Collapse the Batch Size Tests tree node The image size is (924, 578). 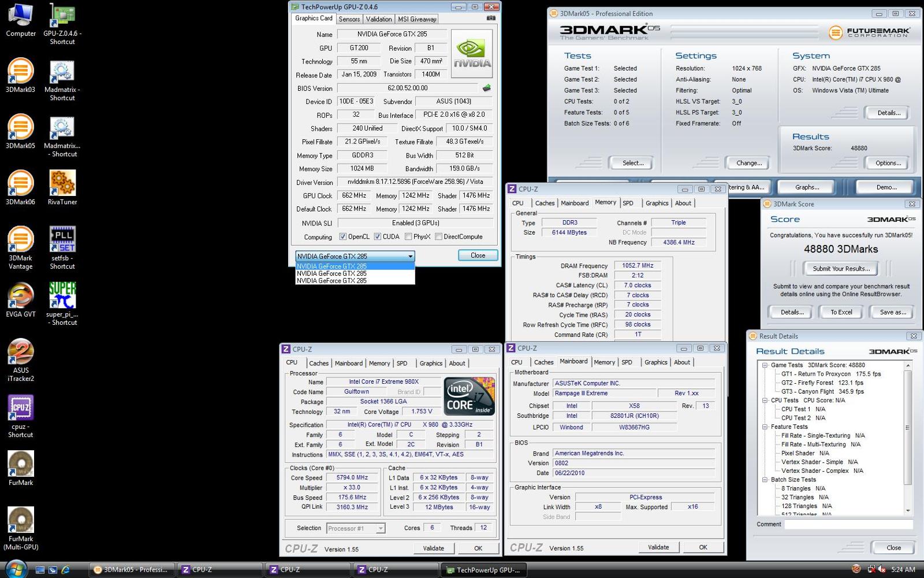[765, 480]
